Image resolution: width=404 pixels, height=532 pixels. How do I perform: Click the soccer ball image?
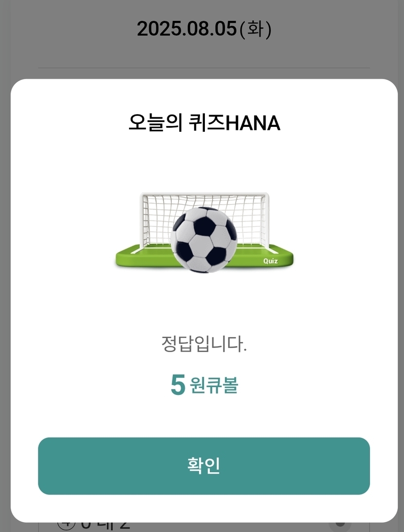pos(204,239)
